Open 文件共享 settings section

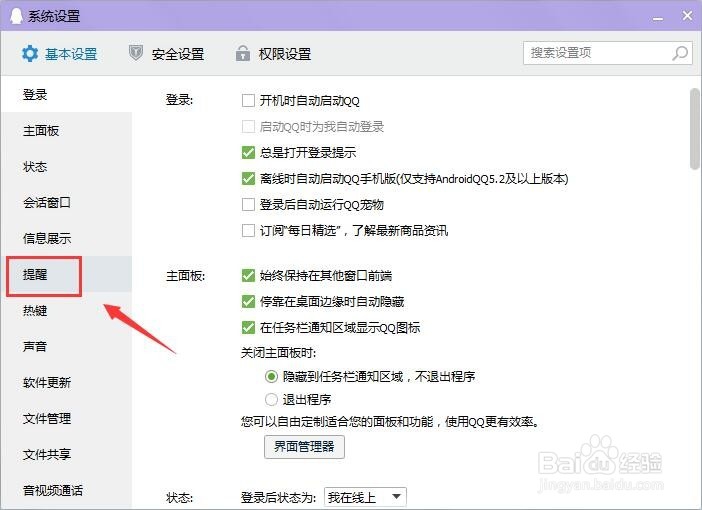[x=67, y=454]
